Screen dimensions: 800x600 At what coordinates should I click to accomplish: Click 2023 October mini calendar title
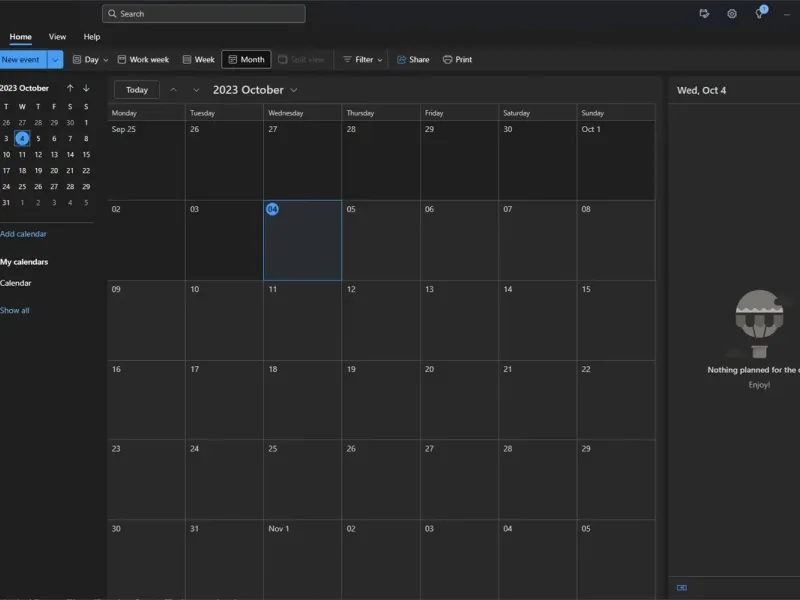[x=24, y=88]
